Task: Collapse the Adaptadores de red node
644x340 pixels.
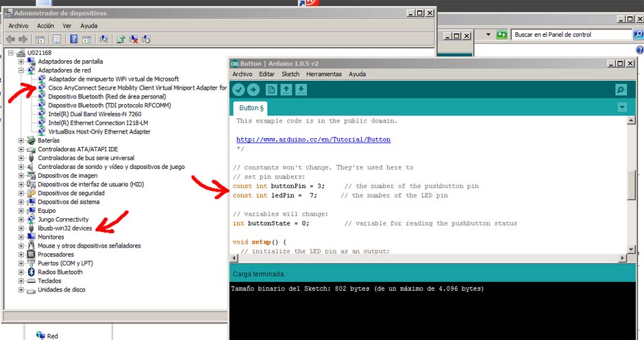Action: [21, 70]
